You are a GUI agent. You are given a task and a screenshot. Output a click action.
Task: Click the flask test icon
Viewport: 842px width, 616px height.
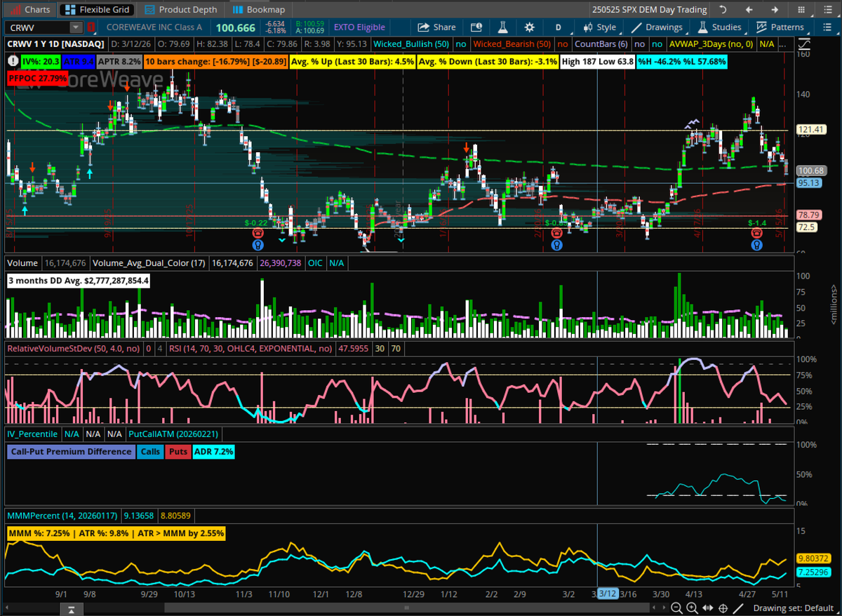(x=502, y=27)
